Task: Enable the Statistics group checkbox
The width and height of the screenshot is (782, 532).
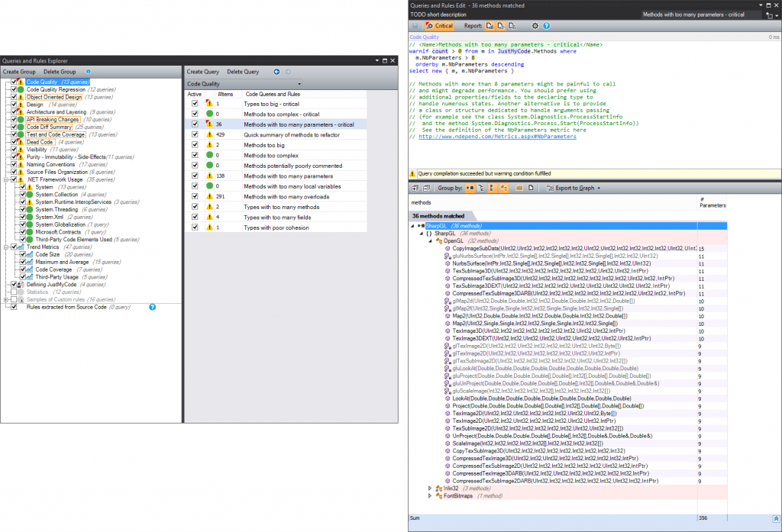Action: (x=14, y=292)
